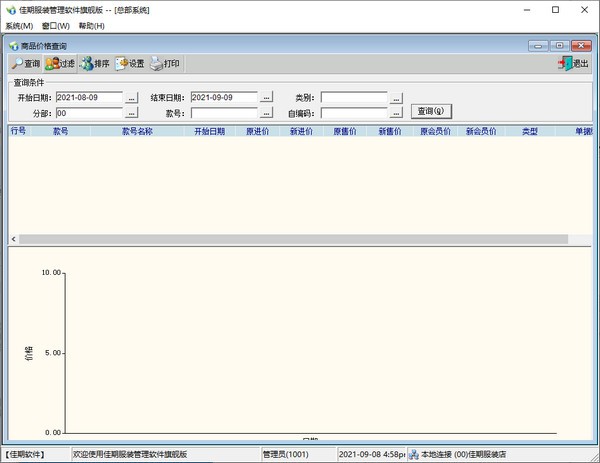Open the 结束日期 date picker button

pyautogui.click(x=266, y=98)
